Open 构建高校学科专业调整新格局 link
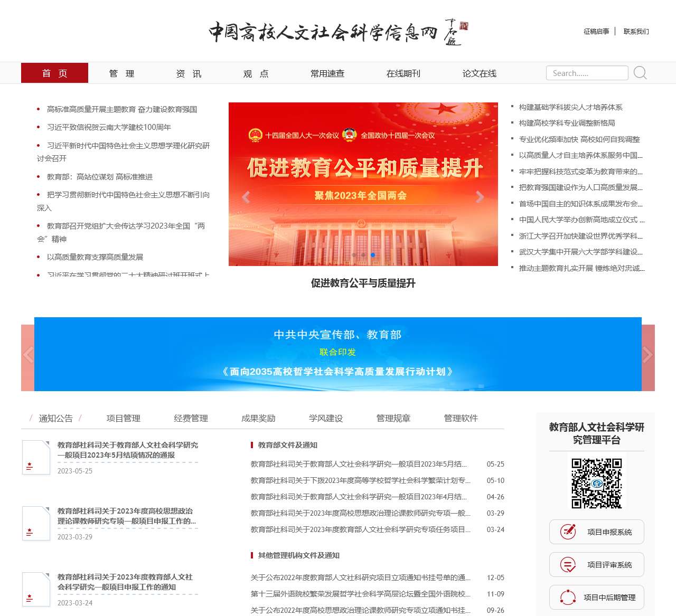Screen dimensions: 676x616 [567, 123]
